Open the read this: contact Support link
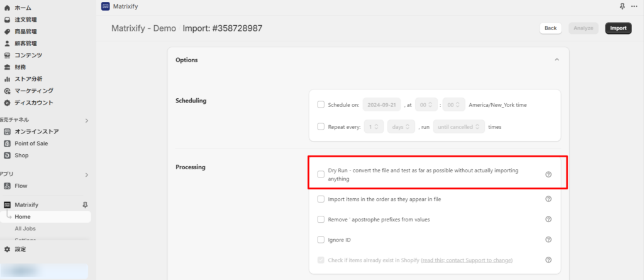This screenshot has width=644, height=280. pos(467,260)
